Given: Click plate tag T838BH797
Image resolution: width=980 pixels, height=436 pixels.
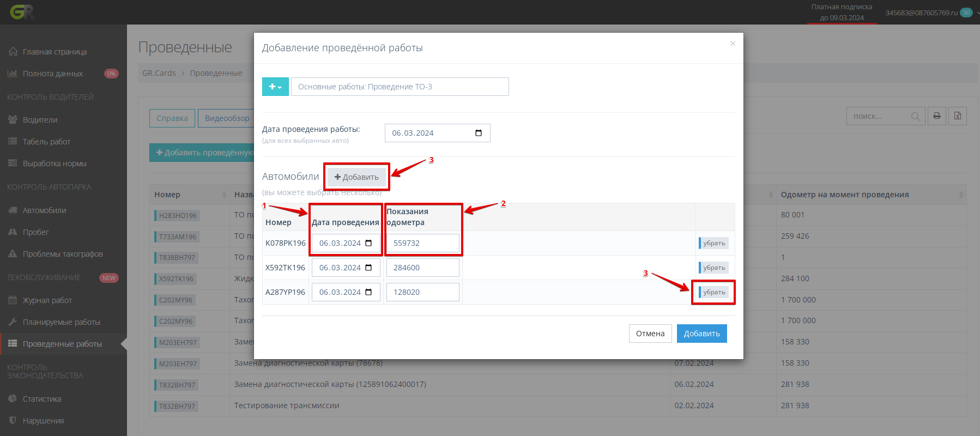Looking at the screenshot, I should pyautogui.click(x=177, y=258).
